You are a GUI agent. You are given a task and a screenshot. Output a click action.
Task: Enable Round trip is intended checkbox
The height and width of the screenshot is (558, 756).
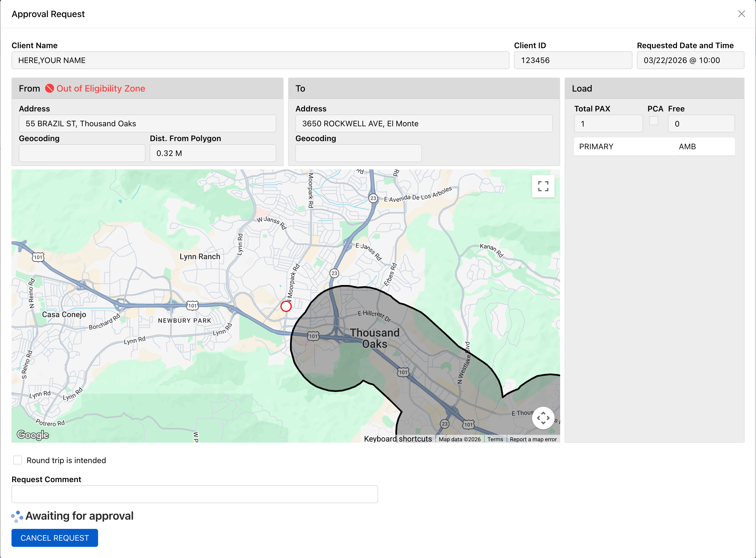point(18,460)
